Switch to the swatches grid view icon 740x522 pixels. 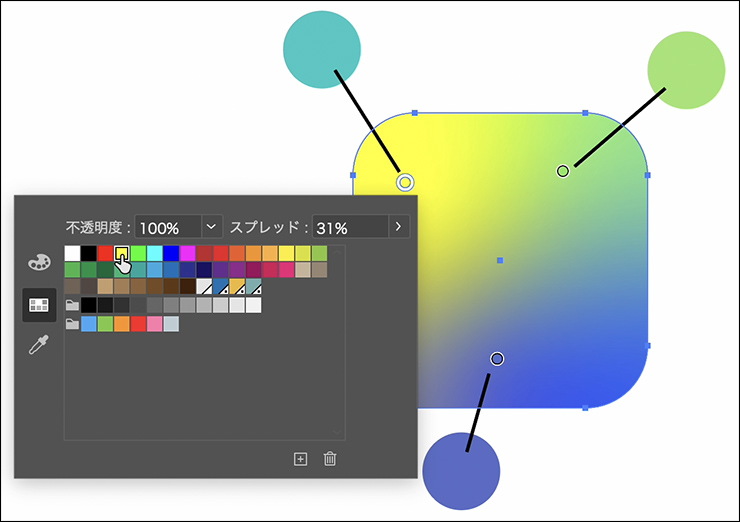(39, 305)
